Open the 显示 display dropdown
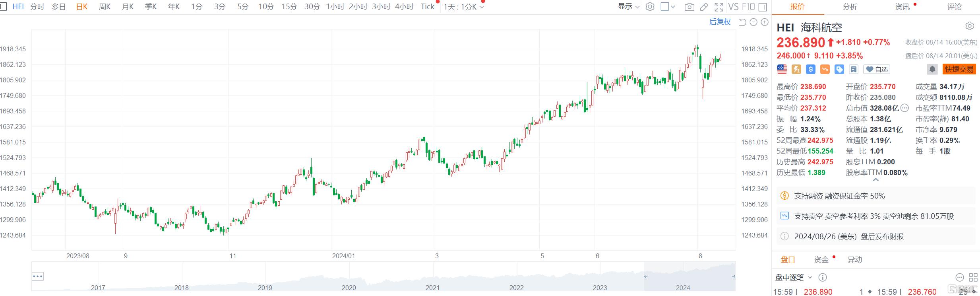The height and width of the screenshot is (296, 980). pos(629,7)
